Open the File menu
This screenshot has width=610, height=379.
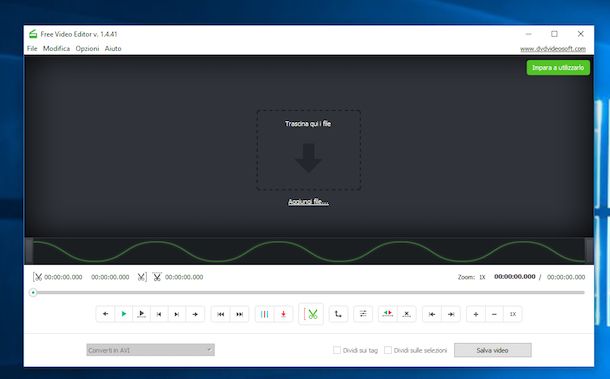coord(32,48)
